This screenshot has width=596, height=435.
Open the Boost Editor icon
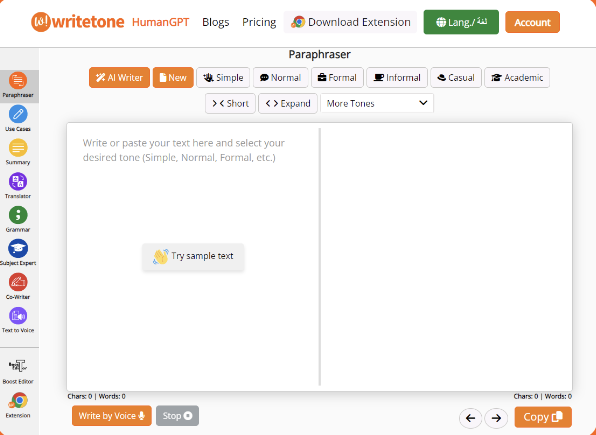[x=18, y=367]
